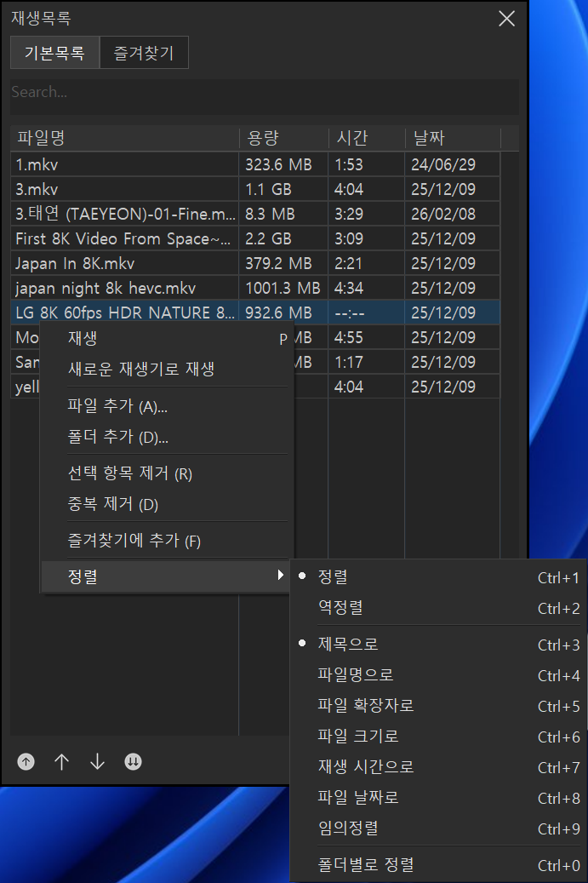The image size is (588, 883).
Task: Select 정렬 ascending sort radio option
Action: pos(333,577)
